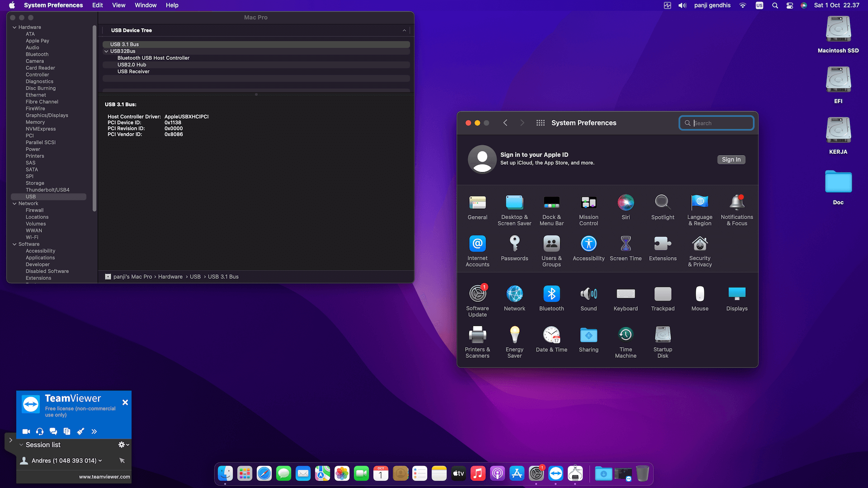
Task: Open Screen Time preferences
Action: pyautogui.click(x=626, y=249)
